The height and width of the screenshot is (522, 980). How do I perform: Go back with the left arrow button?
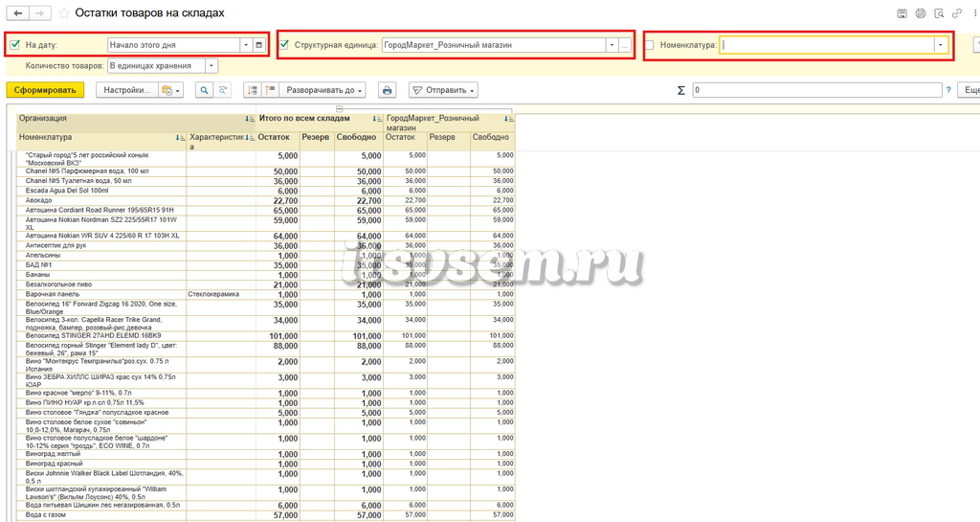[18, 13]
